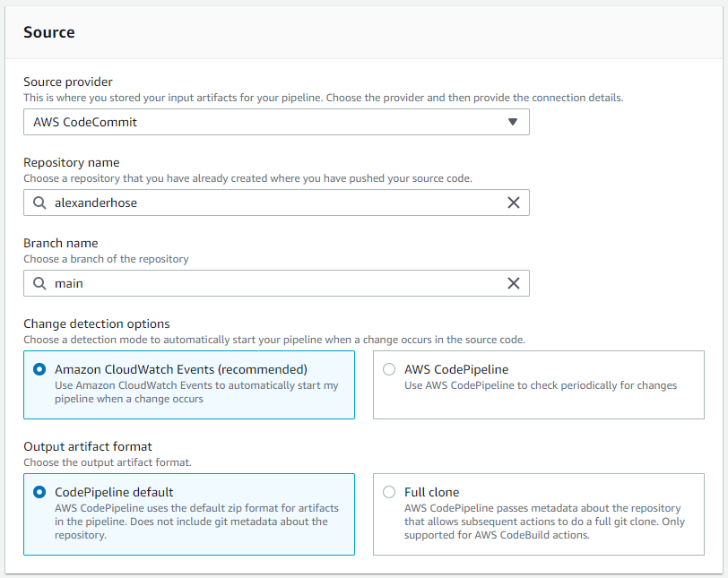Image resolution: width=728 pixels, height=578 pixels.
Task: Select Amazon CloudWatch Events radio button
Action: coord(39,369)
